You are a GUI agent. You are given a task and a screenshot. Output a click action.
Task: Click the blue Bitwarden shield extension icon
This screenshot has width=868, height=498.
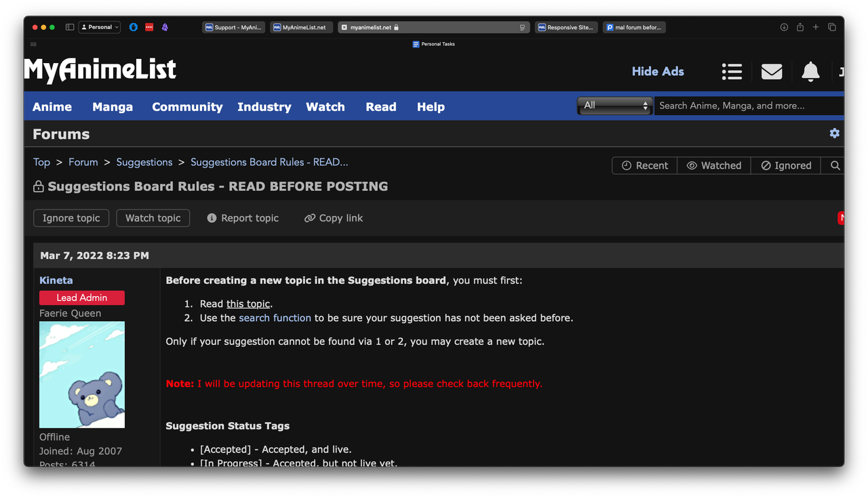(134, 27)
